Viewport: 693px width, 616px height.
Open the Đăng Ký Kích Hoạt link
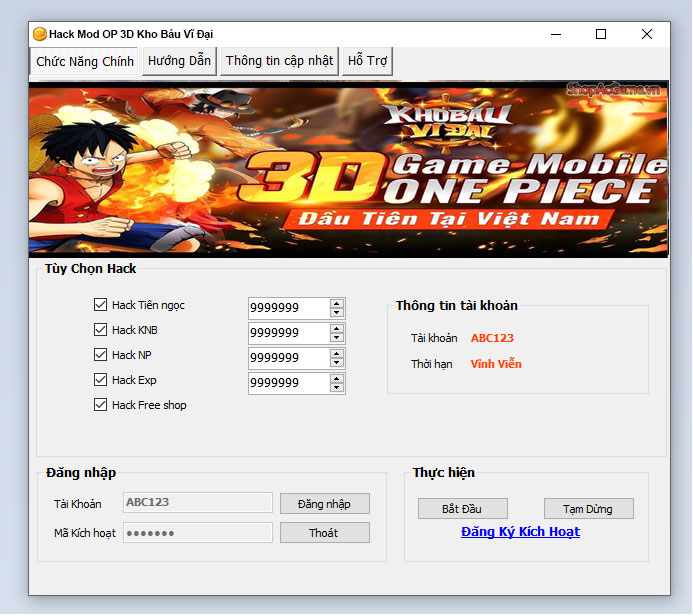[x=520, y=532]
